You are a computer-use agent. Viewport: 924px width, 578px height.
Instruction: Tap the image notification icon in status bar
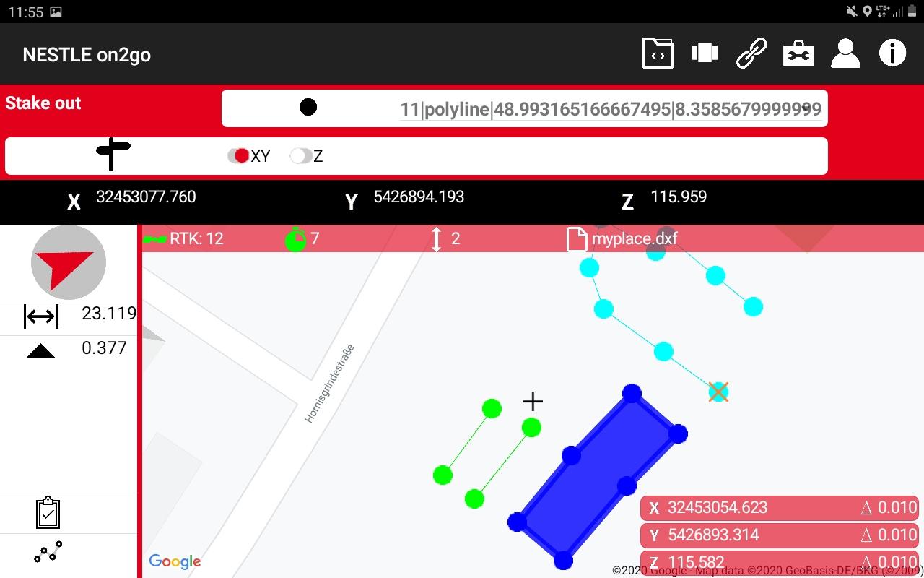[56, 12]
